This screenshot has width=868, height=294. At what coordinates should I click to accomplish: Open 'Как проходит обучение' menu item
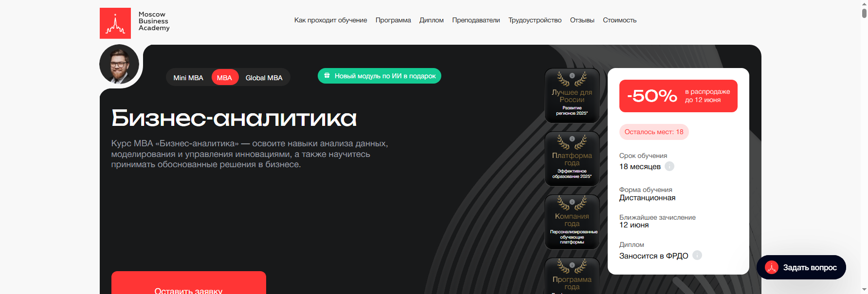click(330, 20)
